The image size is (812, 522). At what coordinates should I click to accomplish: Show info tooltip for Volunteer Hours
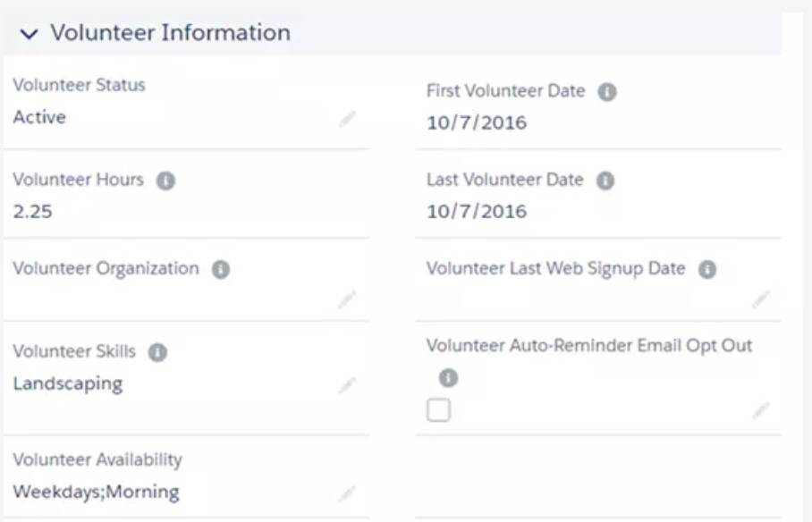[x=165, y=181]
